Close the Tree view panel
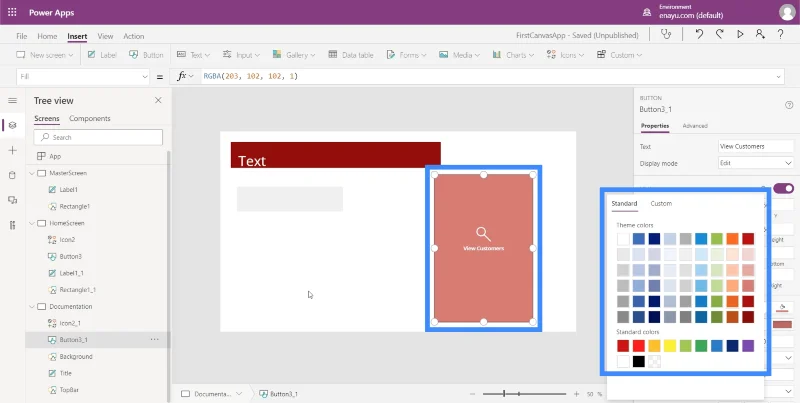Image resolution: width=800 pixels, height=403 pixels. pyautogui.click(x=158, y=100)
